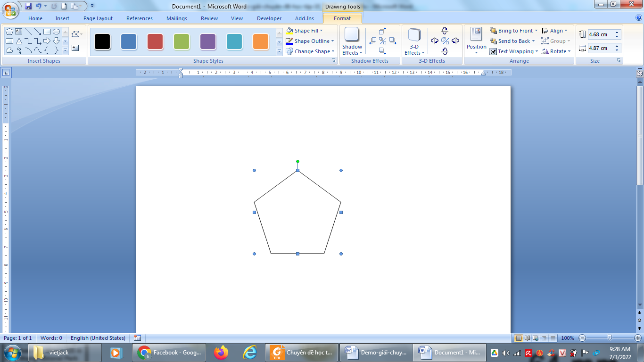Image resolution: width=644 pixels, height=362 pixels.
Task: Tilt 3-D effect up
Action: (445, 31)
